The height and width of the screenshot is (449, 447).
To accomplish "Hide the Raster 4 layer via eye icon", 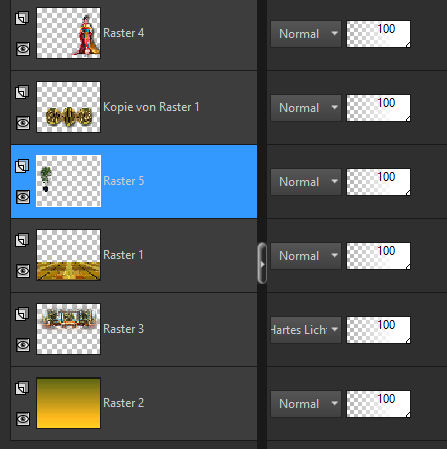I will click(23, 49).
